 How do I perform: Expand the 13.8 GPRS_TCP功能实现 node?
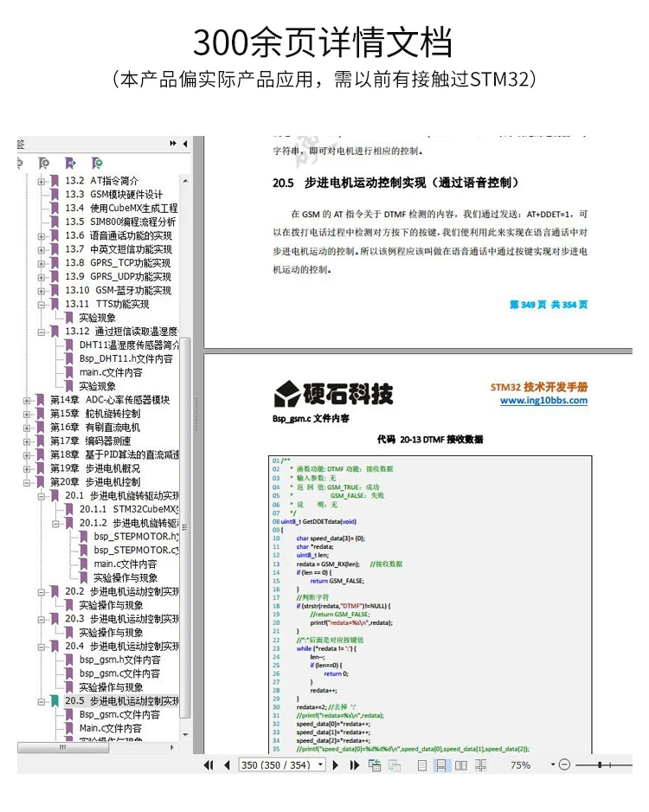point(42,263)
